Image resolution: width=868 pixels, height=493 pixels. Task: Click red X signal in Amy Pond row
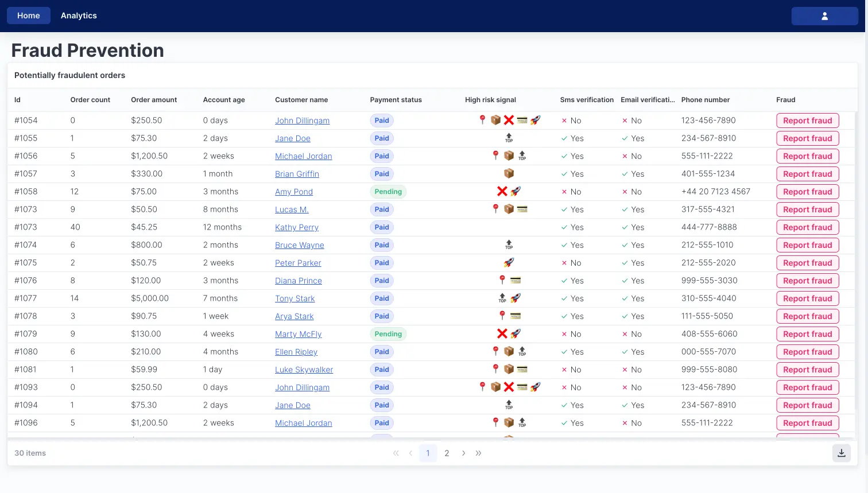point(502,191)
